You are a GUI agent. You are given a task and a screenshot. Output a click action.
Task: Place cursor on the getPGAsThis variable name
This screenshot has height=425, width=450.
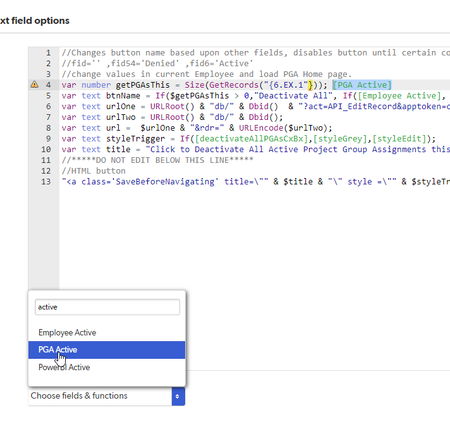coord(143,85)
